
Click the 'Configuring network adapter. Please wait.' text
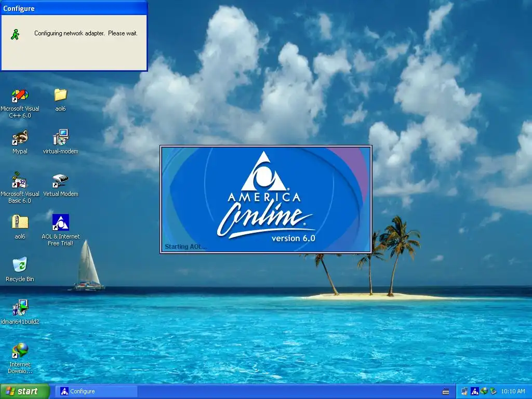tap(86, 33)
